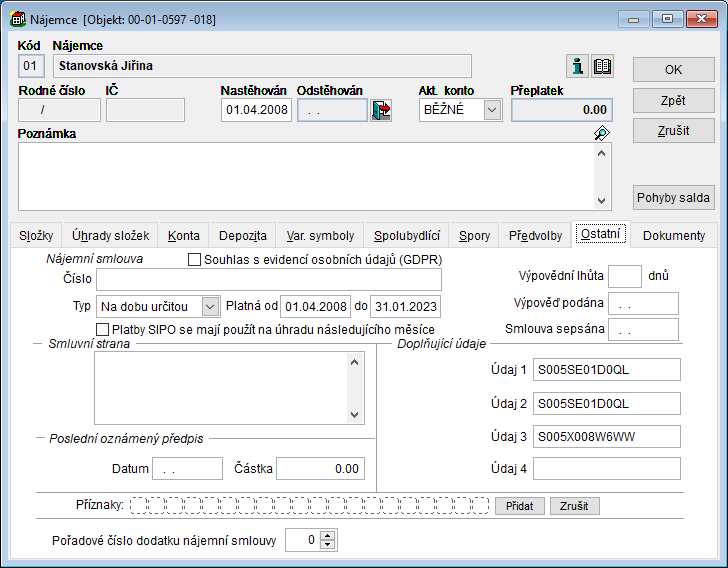Click the green info icon beside tenant name

[577, 66]
